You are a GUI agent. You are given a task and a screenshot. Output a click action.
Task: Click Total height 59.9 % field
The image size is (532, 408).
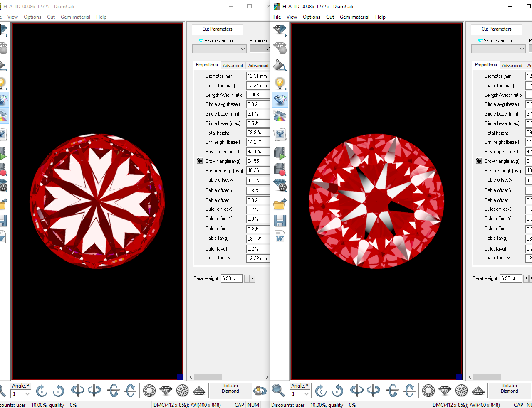coord(258,133)
